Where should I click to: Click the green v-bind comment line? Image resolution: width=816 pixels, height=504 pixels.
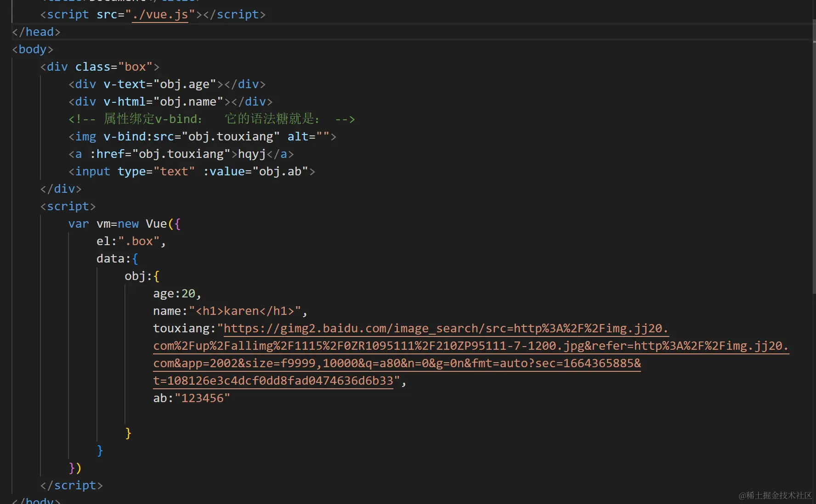pyautogui.click(x=211, y=119)
